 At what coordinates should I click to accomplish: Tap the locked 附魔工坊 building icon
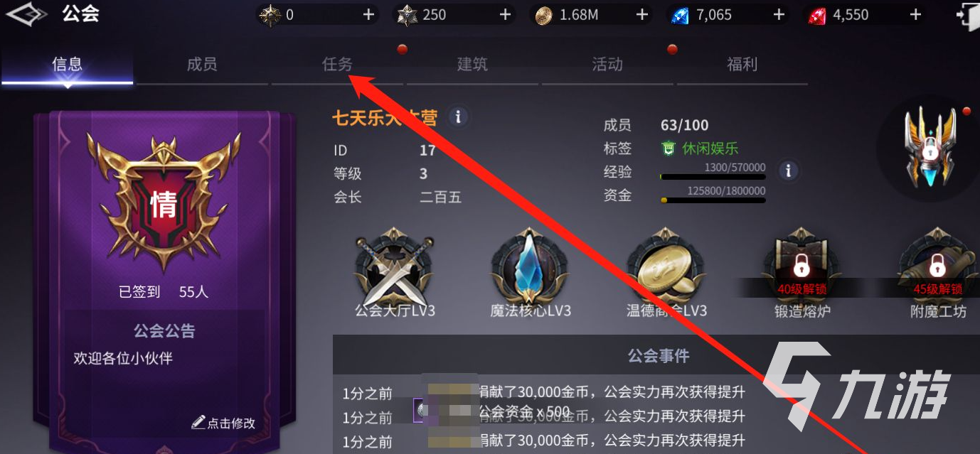[x=938, y=267]
